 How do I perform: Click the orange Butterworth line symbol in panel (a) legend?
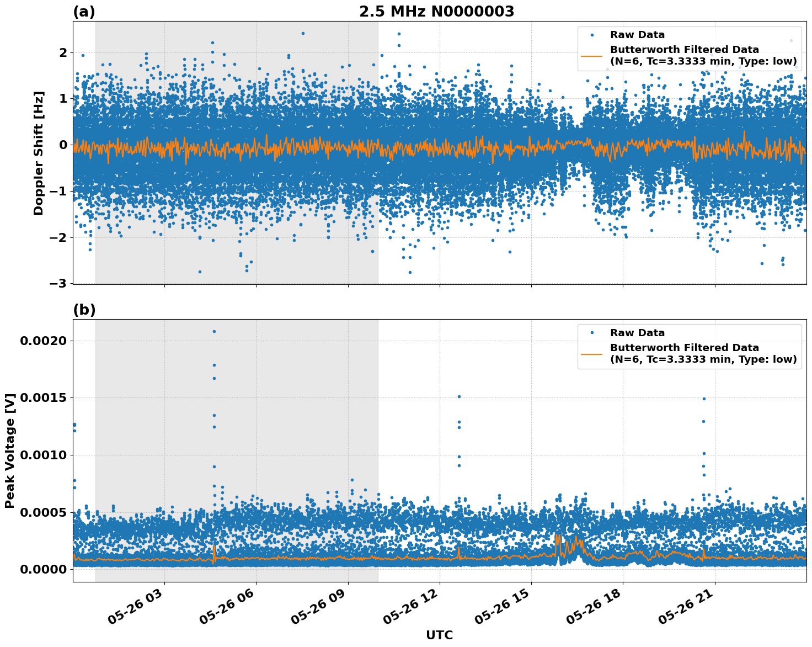pyautogui.click(x=592, y=56)
